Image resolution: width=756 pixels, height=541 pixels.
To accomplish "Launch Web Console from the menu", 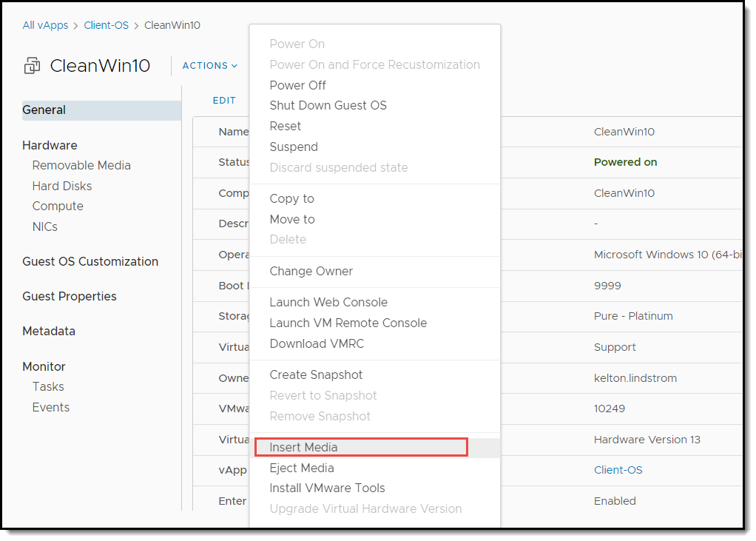I will tap(328, 302).
